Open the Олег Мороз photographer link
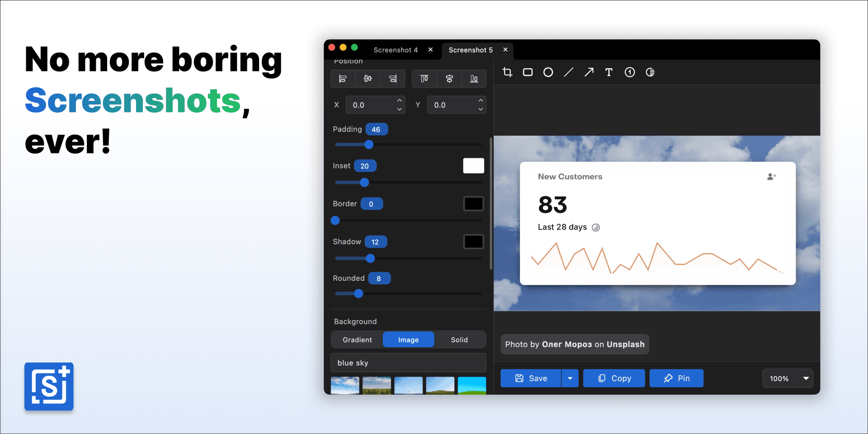Image resolution: width=868 pixels, height=434 pixels. pyautogui.click(x=567, y=344)
